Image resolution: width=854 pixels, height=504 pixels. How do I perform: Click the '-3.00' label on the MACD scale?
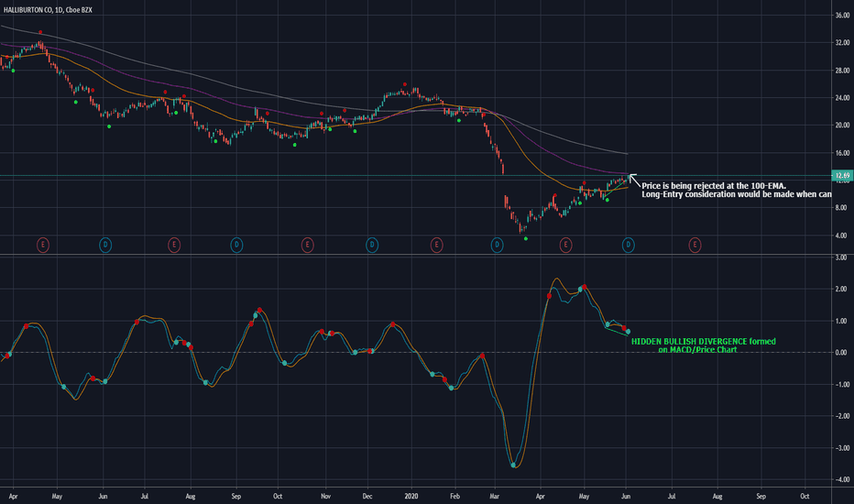point(841,448)
